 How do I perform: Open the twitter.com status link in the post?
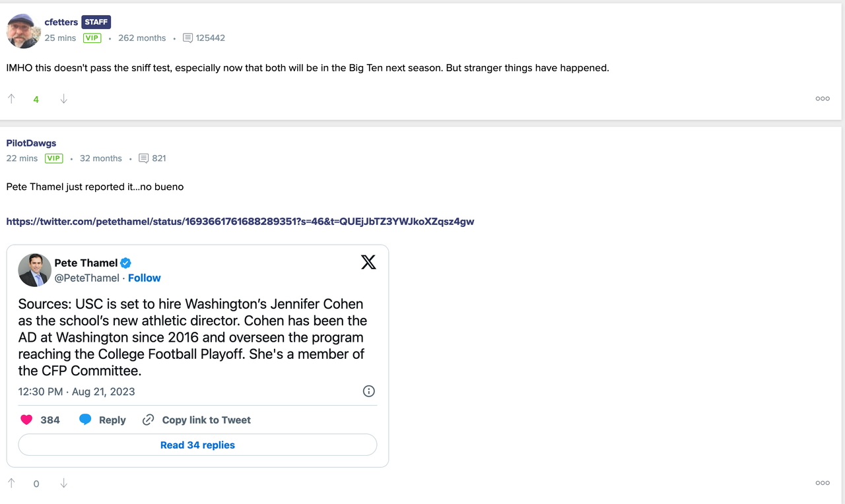240,221
